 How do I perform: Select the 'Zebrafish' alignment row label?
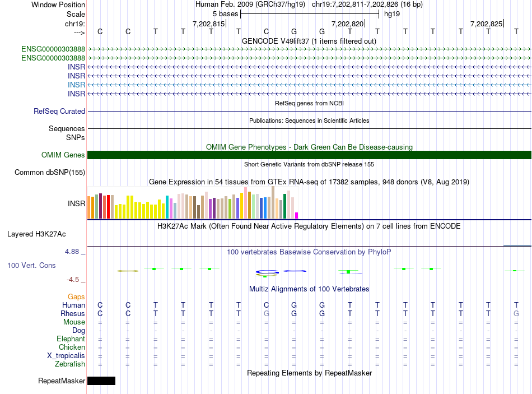[x=70, y=364]
